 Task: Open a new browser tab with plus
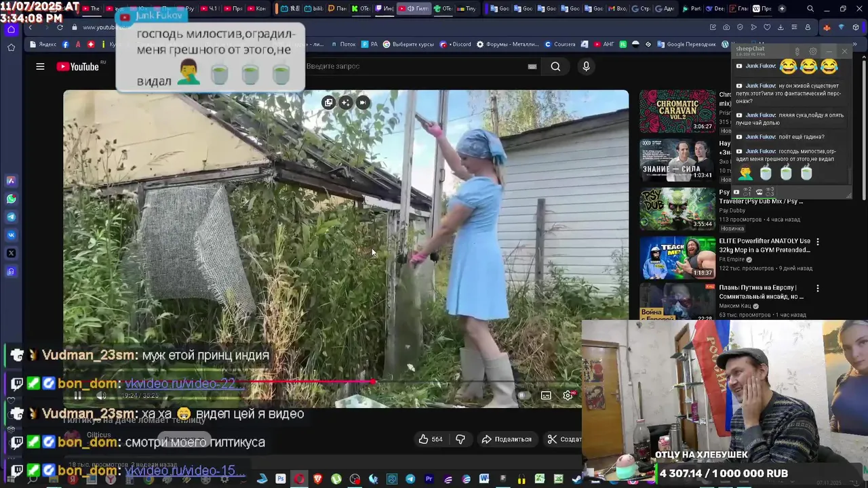point(782,9)
